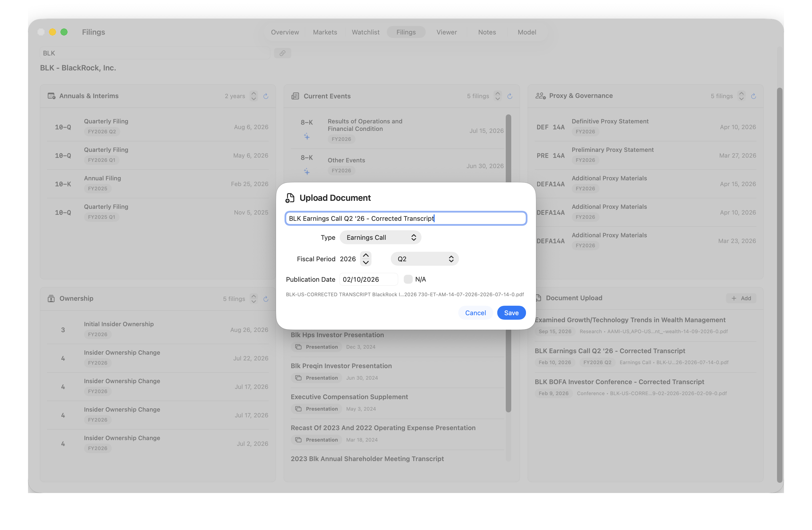
Task: Open BLK BOFA Investor Conference Corrected Transcript
Action: tap(645, 387)
